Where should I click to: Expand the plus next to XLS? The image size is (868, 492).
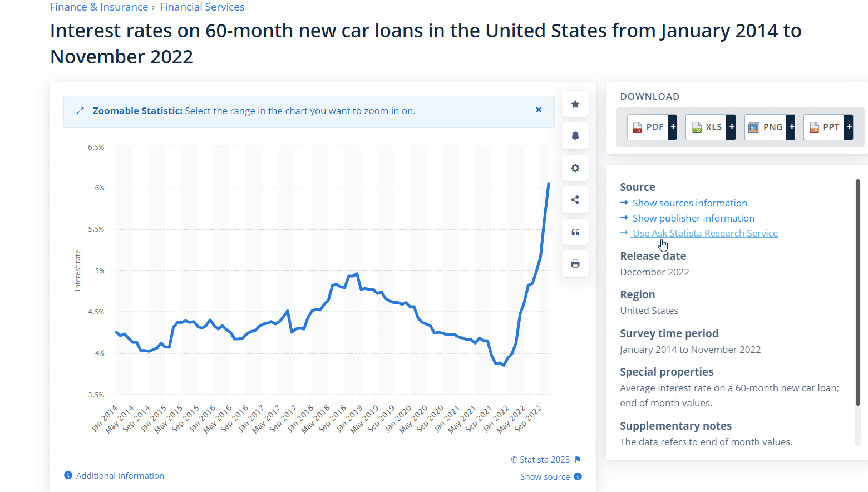(x=732, y=127)
